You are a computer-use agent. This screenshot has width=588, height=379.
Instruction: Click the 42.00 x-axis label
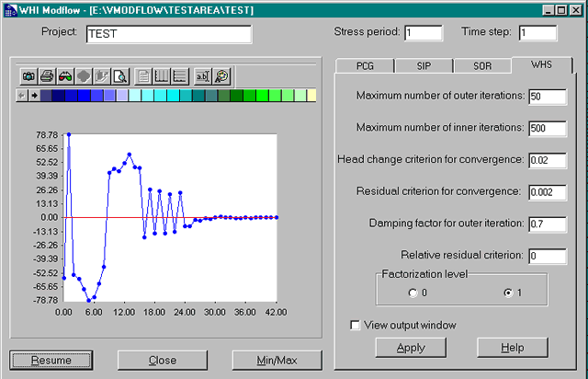[276, 313]
